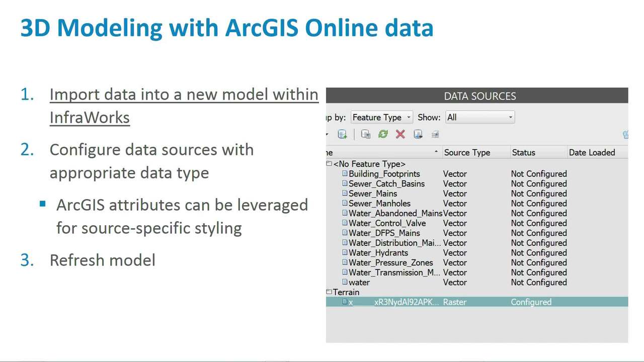Viewport: 644px width, 362px height.
Task: Select the Building_Footprints data source
Action: pyautogui.click(x=384, y=174)
